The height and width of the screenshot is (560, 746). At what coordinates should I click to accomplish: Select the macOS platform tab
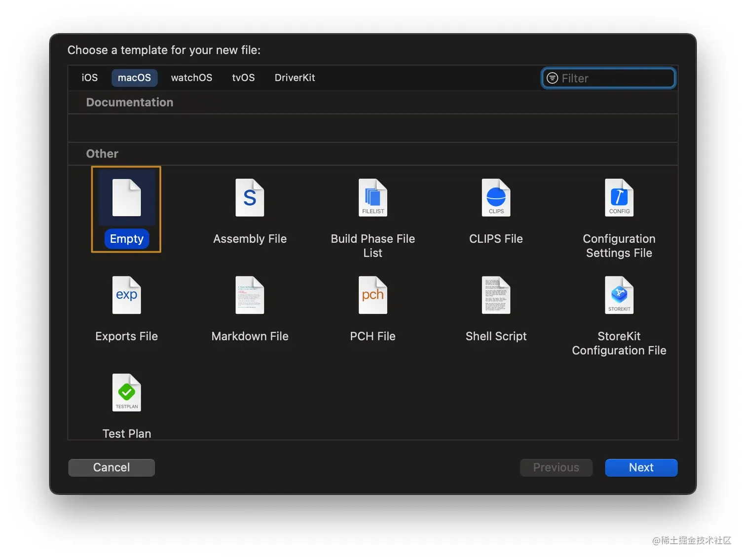134,77
